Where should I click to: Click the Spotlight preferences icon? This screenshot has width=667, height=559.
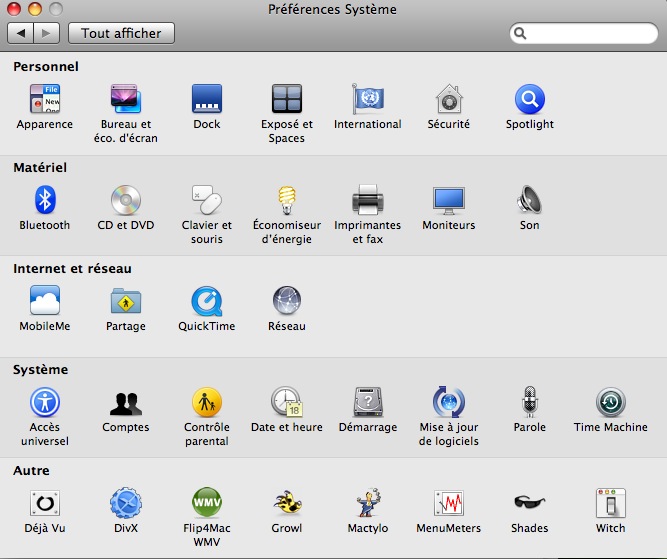click(529, 100)
